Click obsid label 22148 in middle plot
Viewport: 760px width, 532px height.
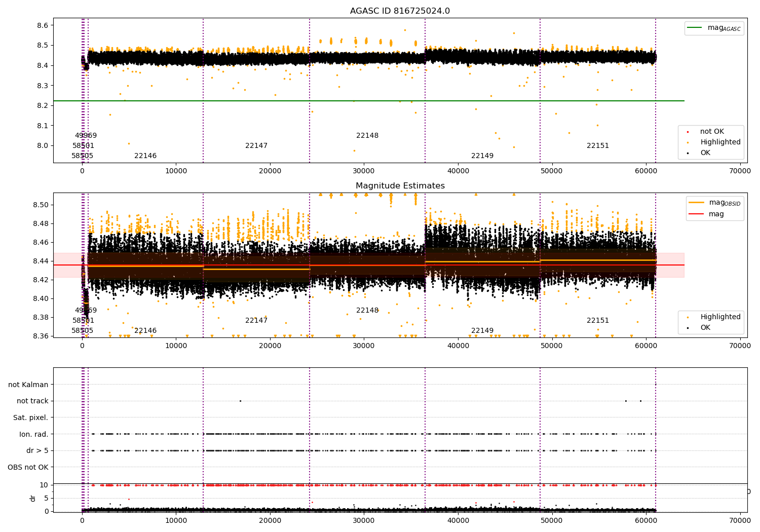[x=367, y=310]
